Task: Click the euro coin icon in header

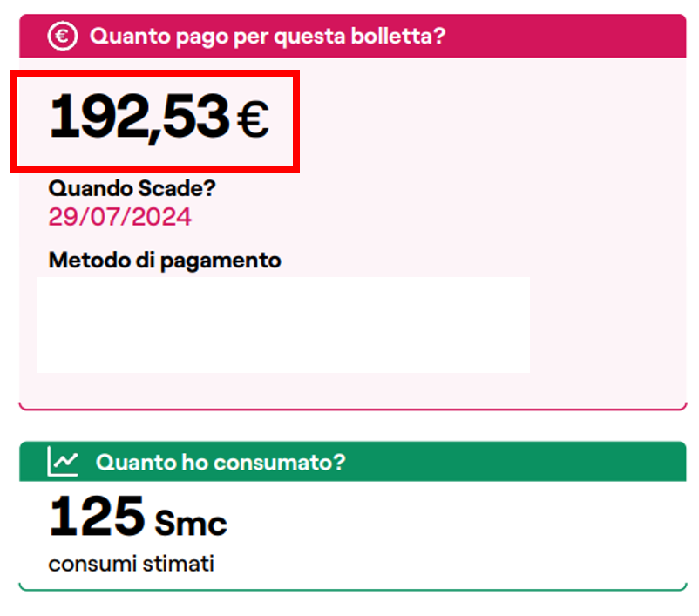Action: click(63, 36)
